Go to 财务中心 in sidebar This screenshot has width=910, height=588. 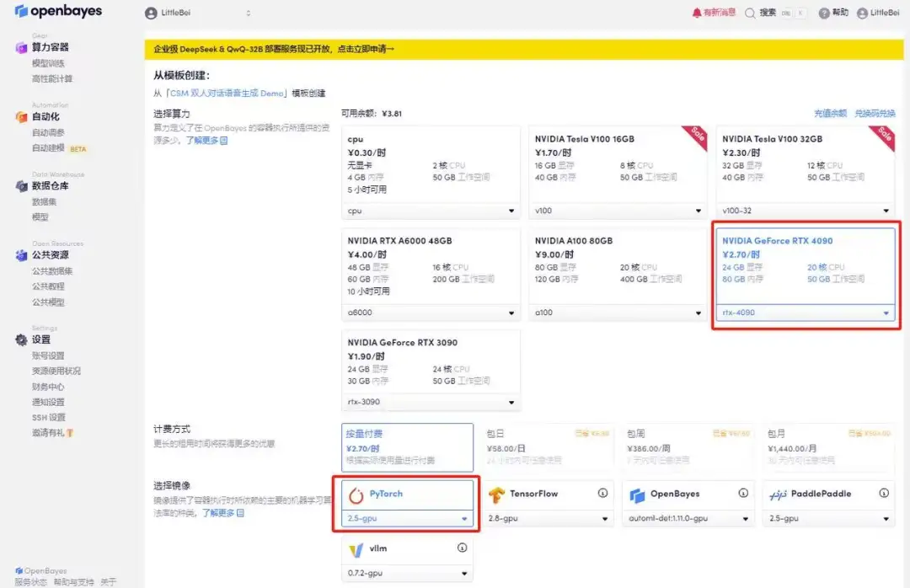(x=48, y=387)
